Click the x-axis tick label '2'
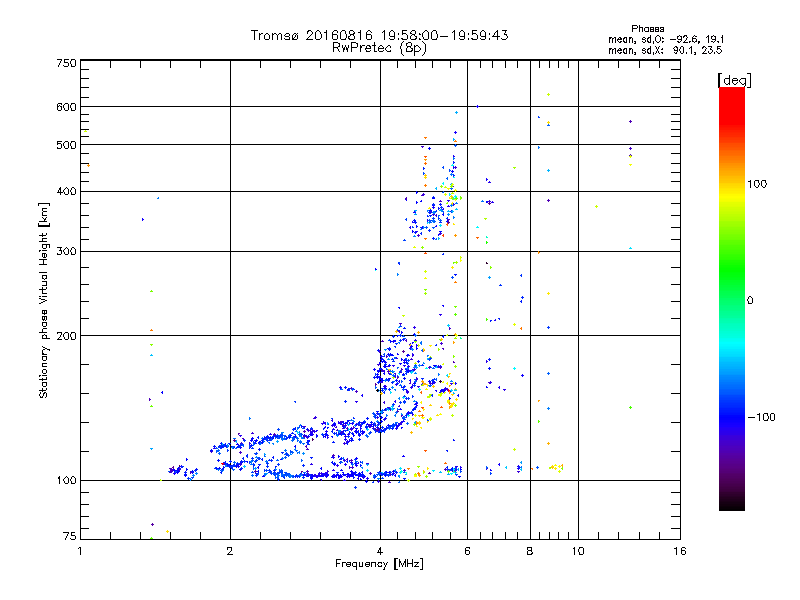Image resolution: width=800 pixels, height=600 pixels. (x=230, y=551)
